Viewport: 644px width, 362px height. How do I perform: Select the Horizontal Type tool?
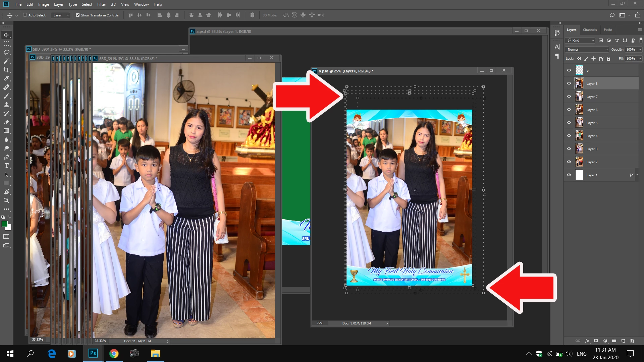tap(6, 166)
